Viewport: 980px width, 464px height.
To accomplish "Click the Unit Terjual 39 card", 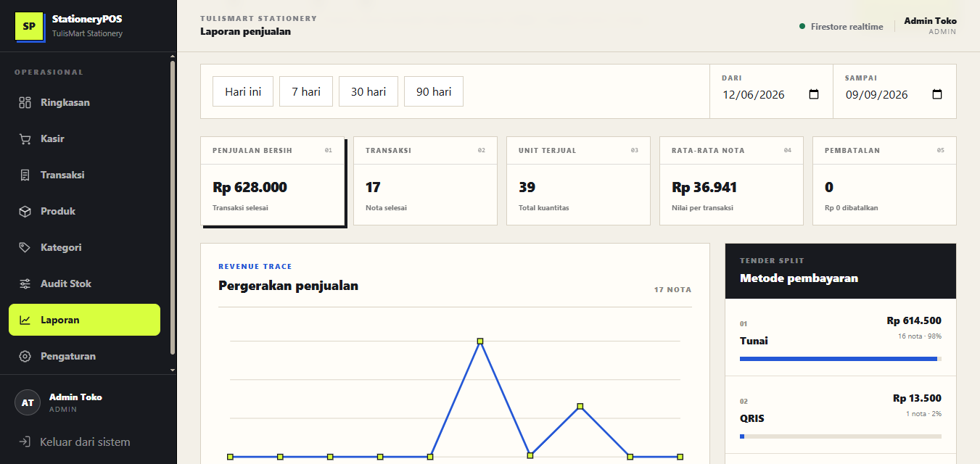I will pyautogui.click(x=578, y=181).
